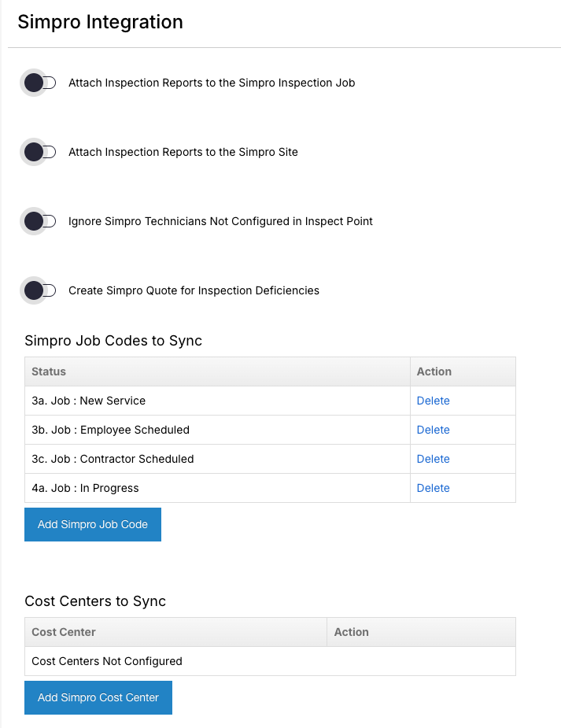Click the 'Cost Centers Not Configured' row
The image size is (561, 728).
[107, 661]
